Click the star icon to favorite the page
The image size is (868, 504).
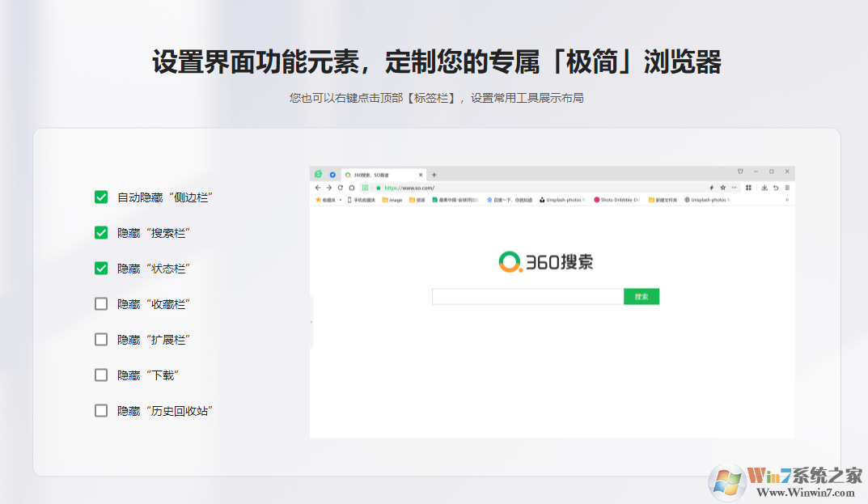click(722, 186)
